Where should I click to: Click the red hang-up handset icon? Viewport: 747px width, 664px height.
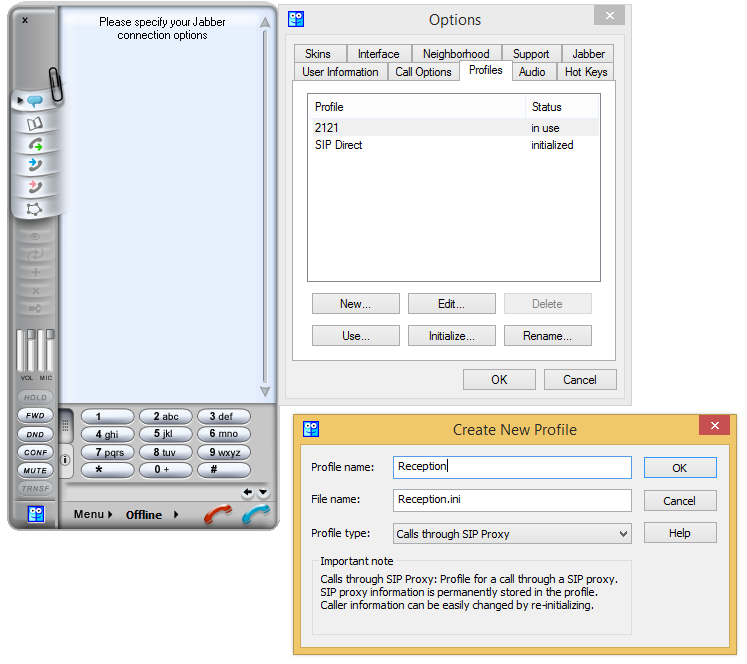click(x=217, y=514)
